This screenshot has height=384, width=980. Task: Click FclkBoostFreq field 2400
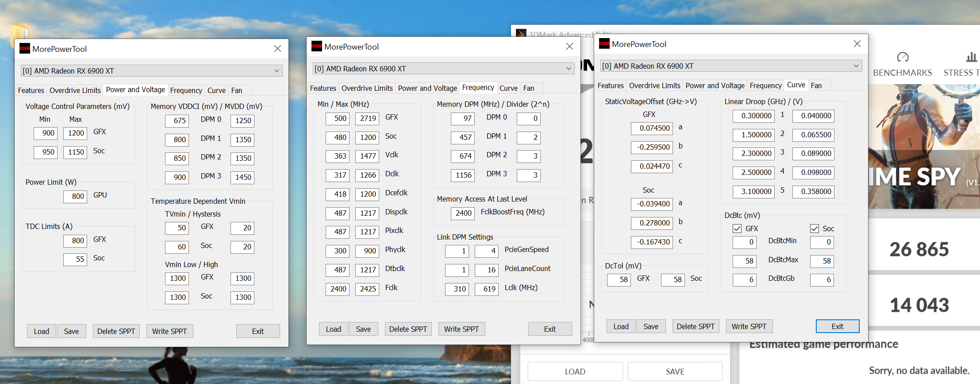coord(463,213)
